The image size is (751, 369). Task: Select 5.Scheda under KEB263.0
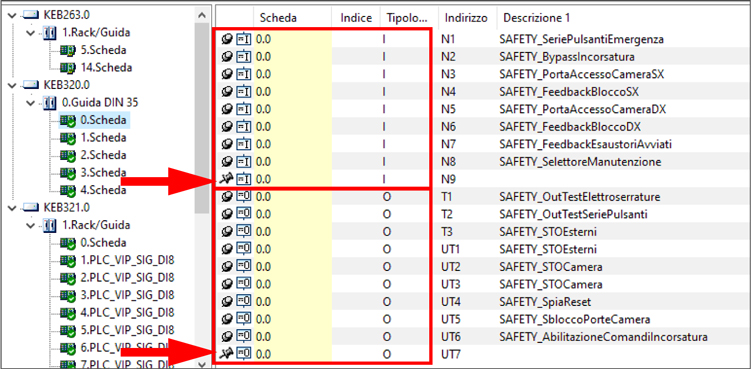(103, 50)
